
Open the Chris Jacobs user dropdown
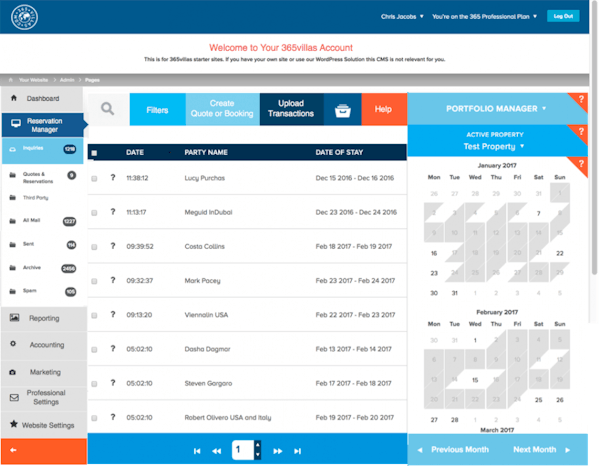coord(402,16)
